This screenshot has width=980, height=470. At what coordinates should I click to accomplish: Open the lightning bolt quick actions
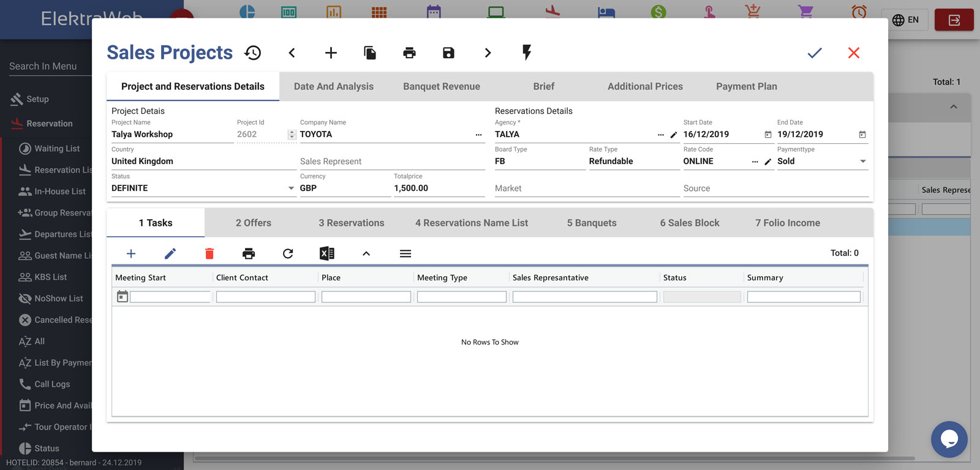click(x=527, y=53)
